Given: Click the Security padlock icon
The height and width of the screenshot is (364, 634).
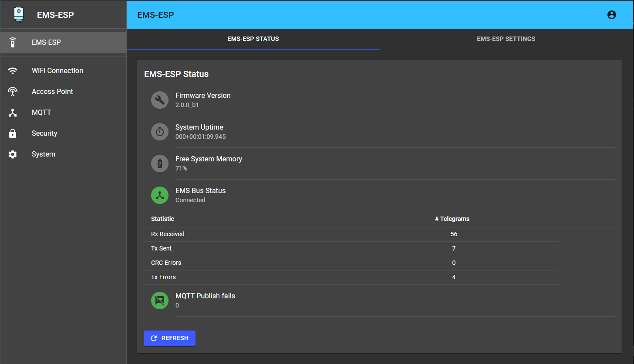Looking at the screenshot, I should click(13, 134).
